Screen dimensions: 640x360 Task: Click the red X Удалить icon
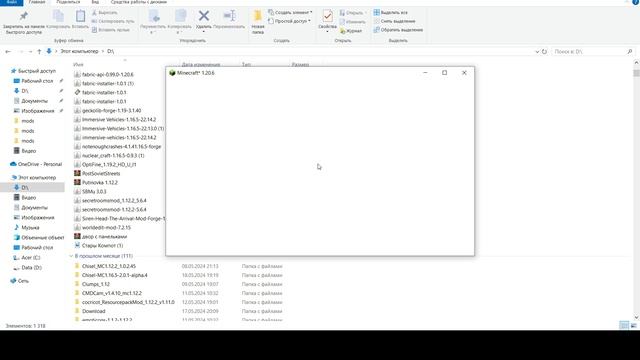pyautogui.click(x=204, y=16)
